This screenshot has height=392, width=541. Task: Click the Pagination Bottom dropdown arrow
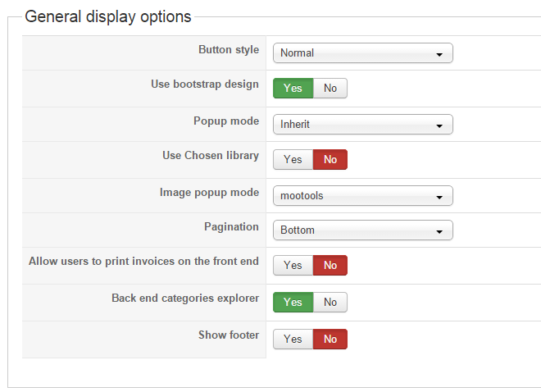[440, 231]
